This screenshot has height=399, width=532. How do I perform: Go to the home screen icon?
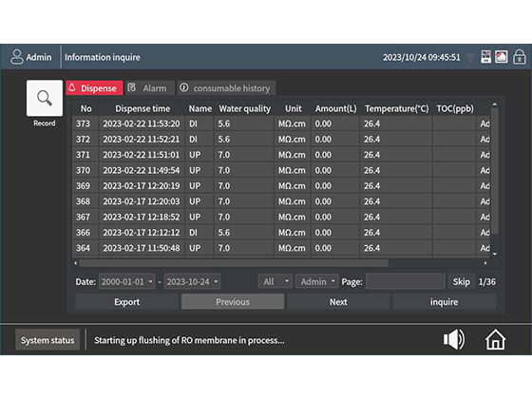point(495,339)
